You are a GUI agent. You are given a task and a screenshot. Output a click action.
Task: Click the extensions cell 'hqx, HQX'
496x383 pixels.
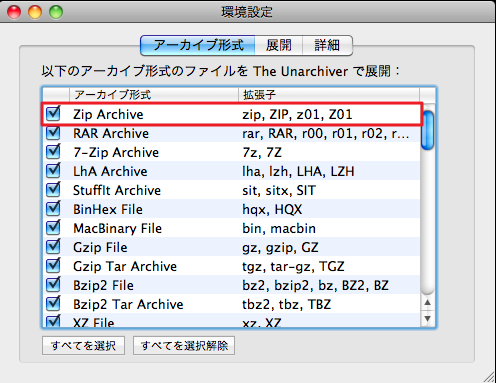click(272, 209)
